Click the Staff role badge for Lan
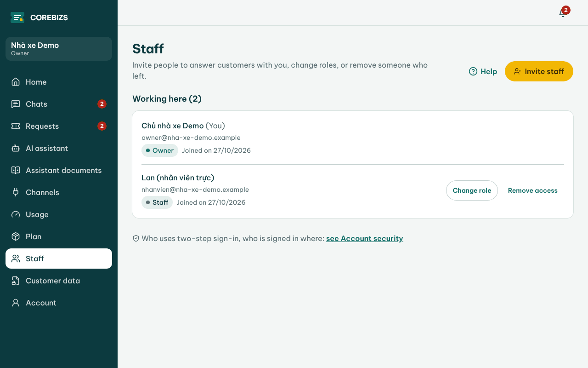This screenshot has width=588, height=368. pos(157,202)
